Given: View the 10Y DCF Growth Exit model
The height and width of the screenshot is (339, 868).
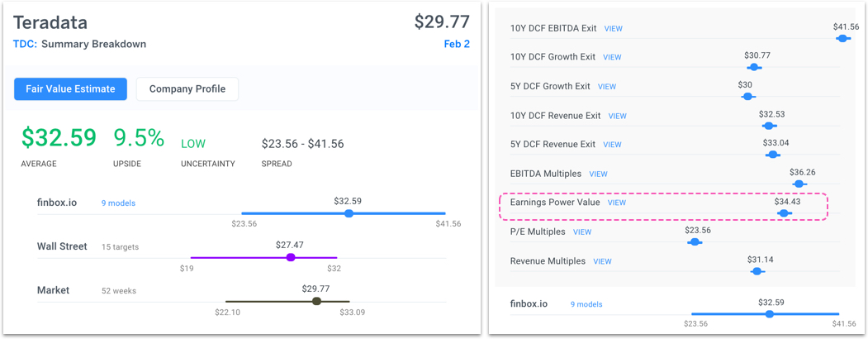Looking at the screenshot, I should 612,57.
